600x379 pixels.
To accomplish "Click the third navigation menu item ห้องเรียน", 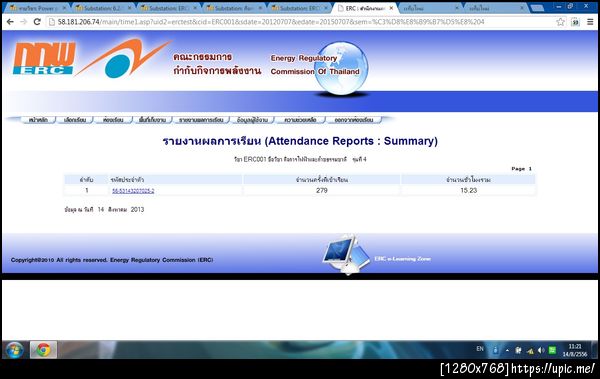I will click(113, 120).
